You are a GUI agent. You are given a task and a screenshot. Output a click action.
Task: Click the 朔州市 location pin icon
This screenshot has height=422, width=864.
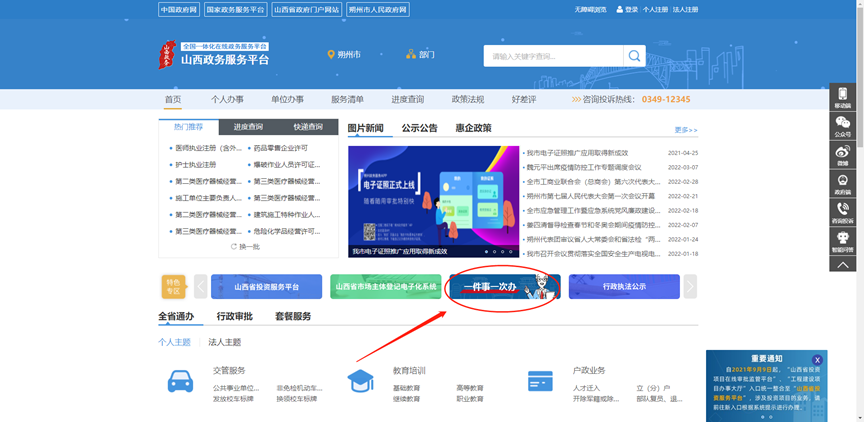pyautogui.click(x=331, y=55)
